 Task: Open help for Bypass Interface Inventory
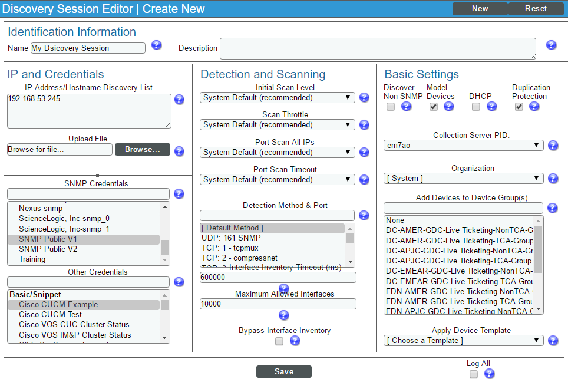[x=295, y=341]
